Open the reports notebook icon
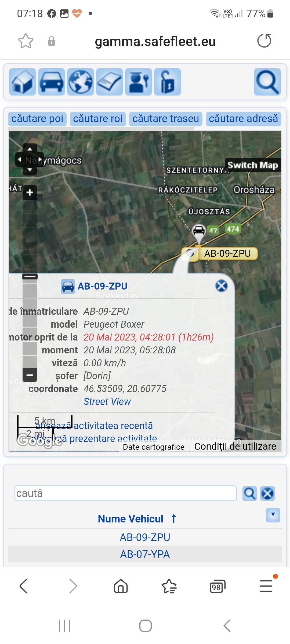This screenshot has width=290, height=644. click(x=110, y=82)
